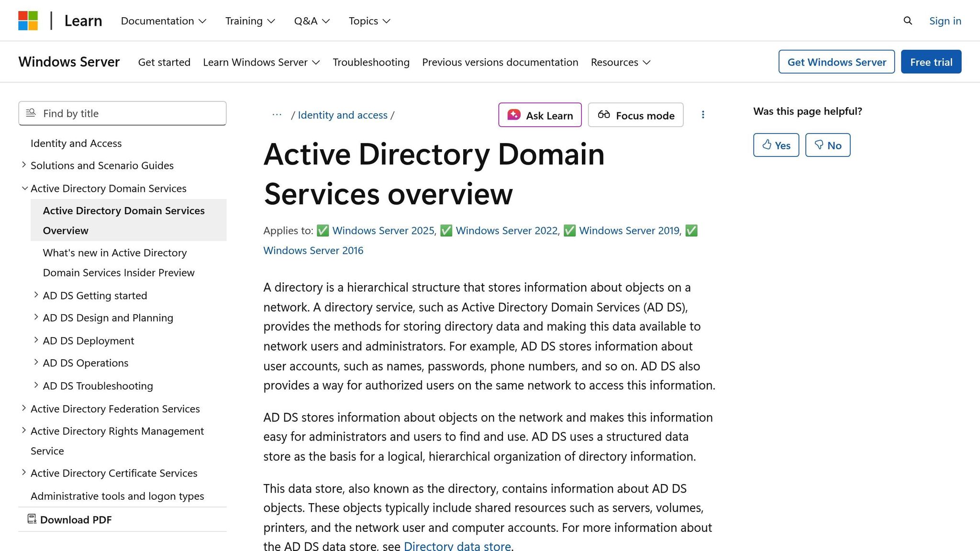This screenshot has height=551, width=980.
Task: Open the search icon in the top bar
Action: click(907, 21)
